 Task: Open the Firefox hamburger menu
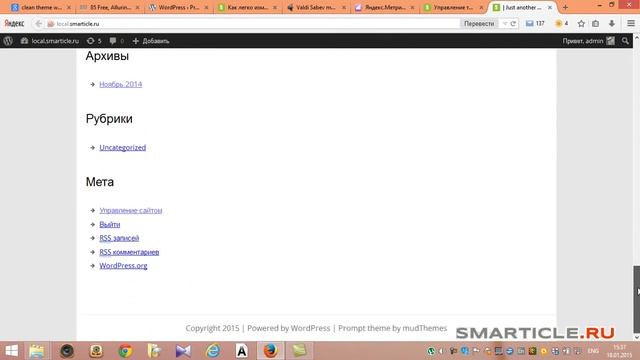[x=631, y=24]
